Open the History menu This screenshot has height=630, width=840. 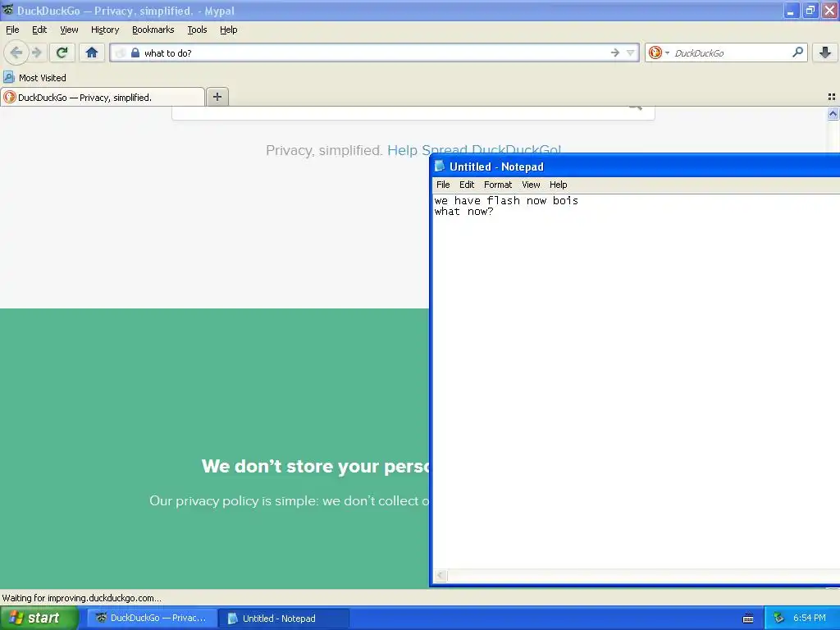pyautogui.click(x=105, y=30)
